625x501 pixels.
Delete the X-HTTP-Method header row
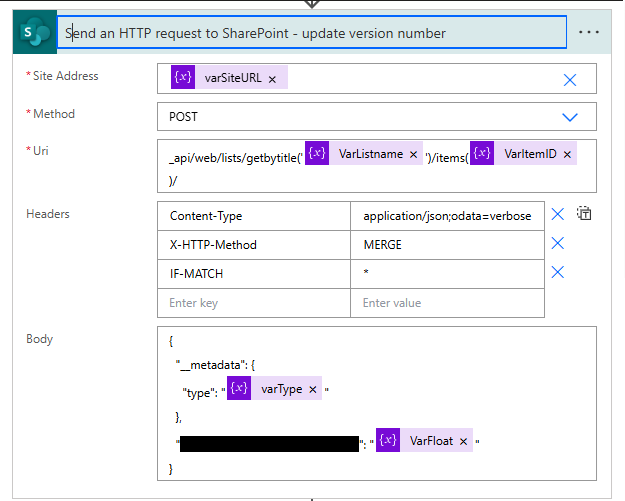558,243
